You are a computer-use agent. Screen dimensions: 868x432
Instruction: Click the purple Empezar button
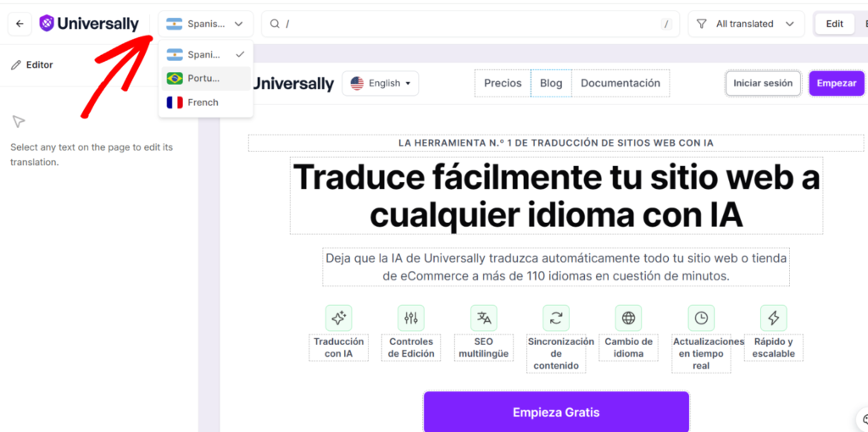coord(837,83)
